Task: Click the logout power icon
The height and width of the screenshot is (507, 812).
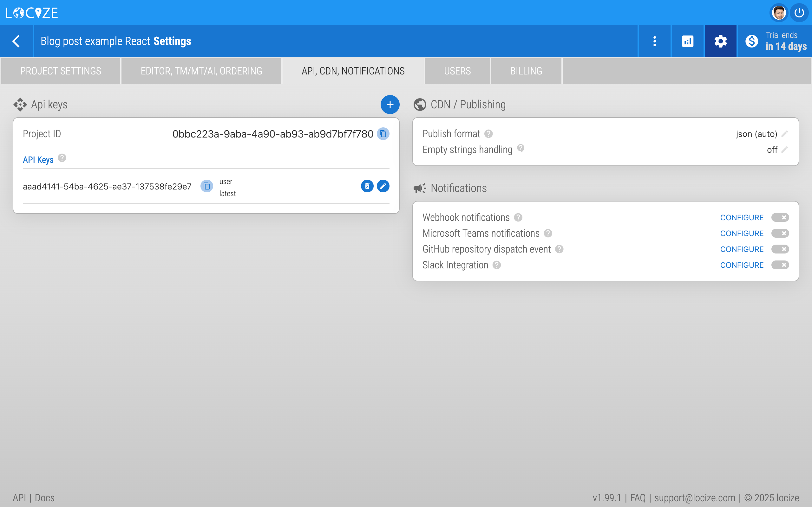Action: (800, 13)
